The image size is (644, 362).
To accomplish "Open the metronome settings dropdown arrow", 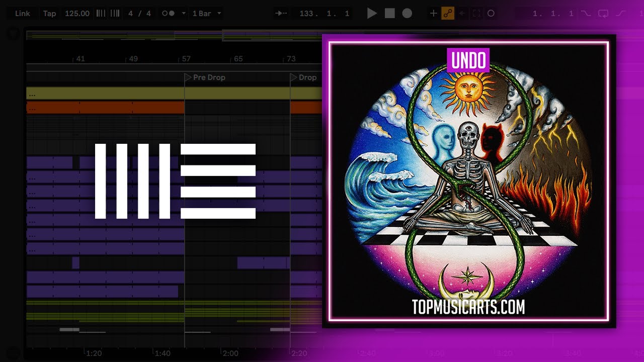I will (183, 14).
